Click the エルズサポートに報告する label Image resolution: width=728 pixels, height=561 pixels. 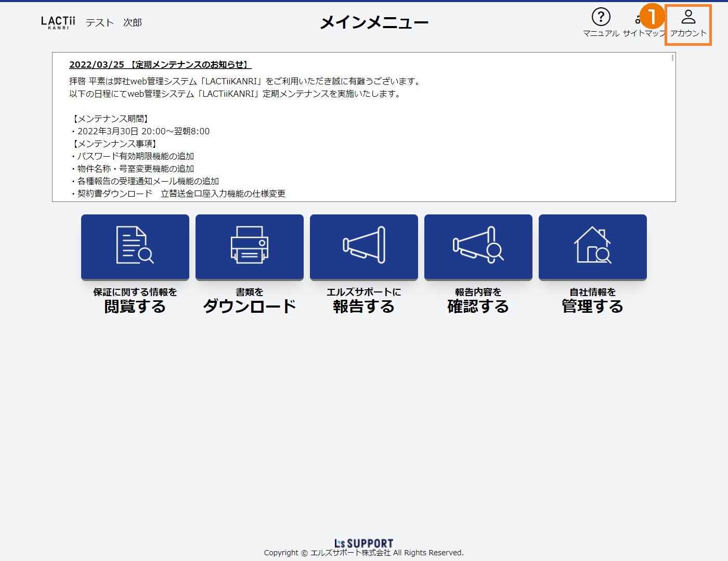364,301
